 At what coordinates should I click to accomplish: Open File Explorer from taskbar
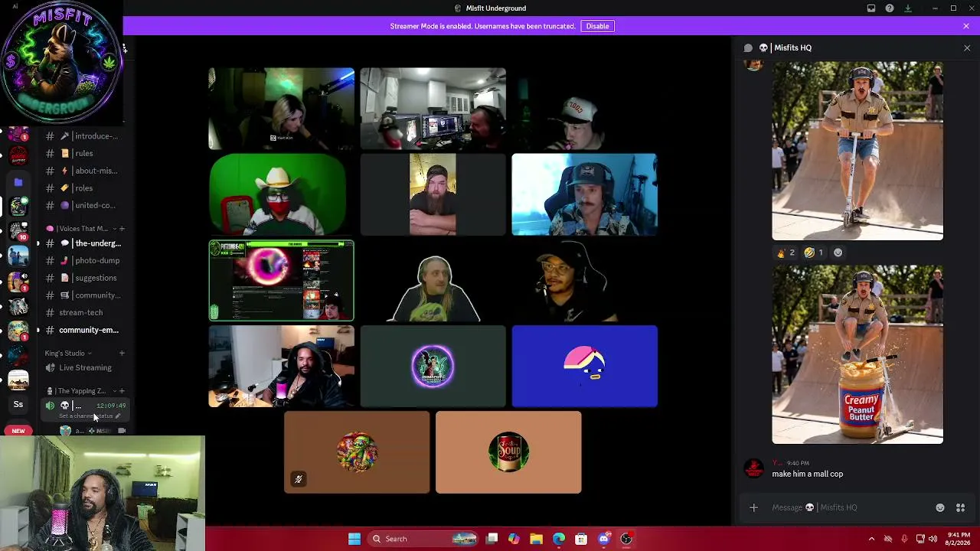pyautogui.click(x=536, y=539)
